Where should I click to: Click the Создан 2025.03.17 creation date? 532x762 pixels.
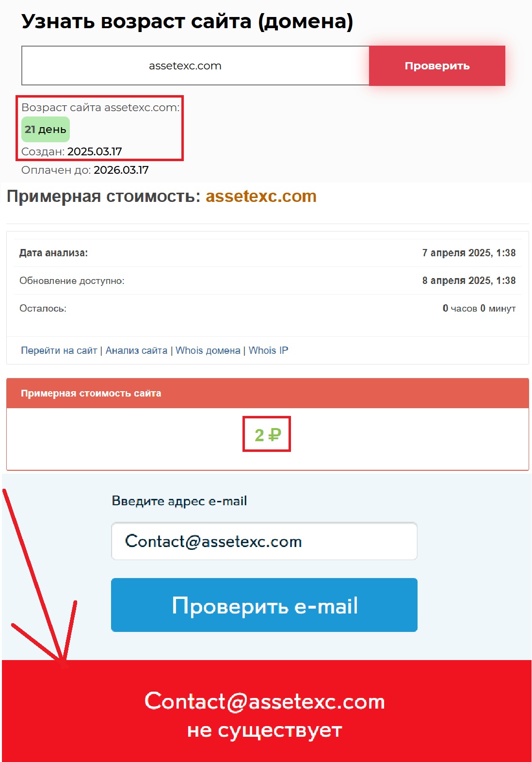pyautogui.click(x=95, y=151)
